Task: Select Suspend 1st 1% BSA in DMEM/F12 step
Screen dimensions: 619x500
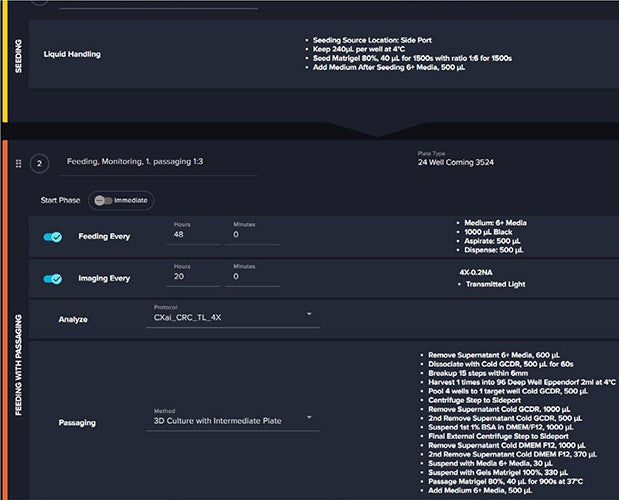Action: (501, 427)
